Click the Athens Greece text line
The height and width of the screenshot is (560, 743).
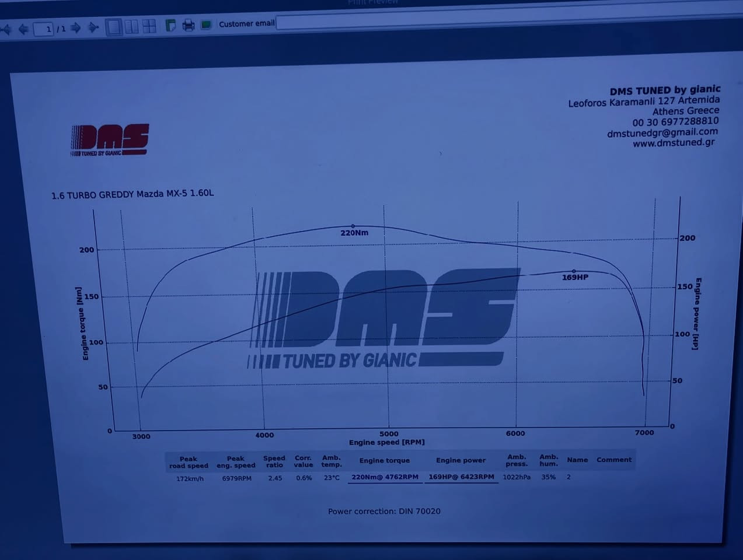coord(686,111)
